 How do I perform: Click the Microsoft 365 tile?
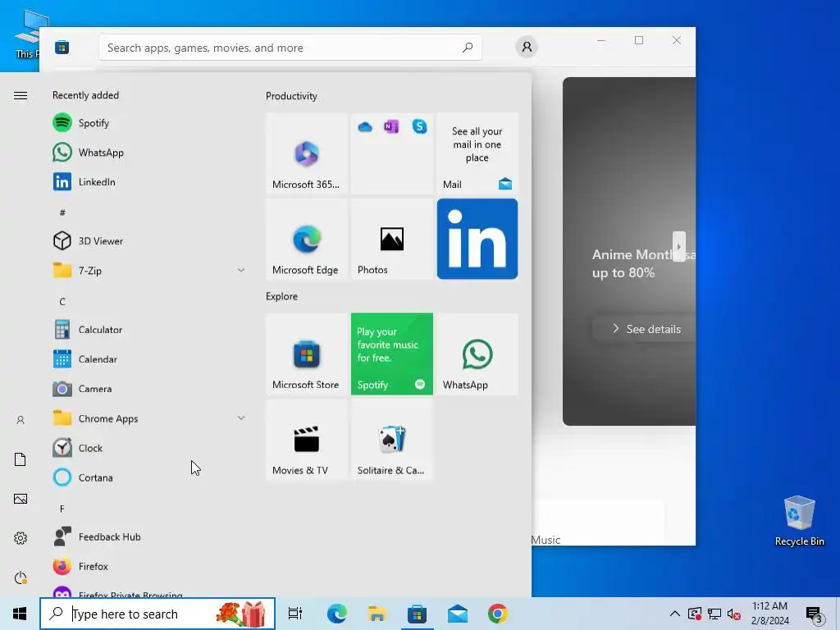coord(307,153)
